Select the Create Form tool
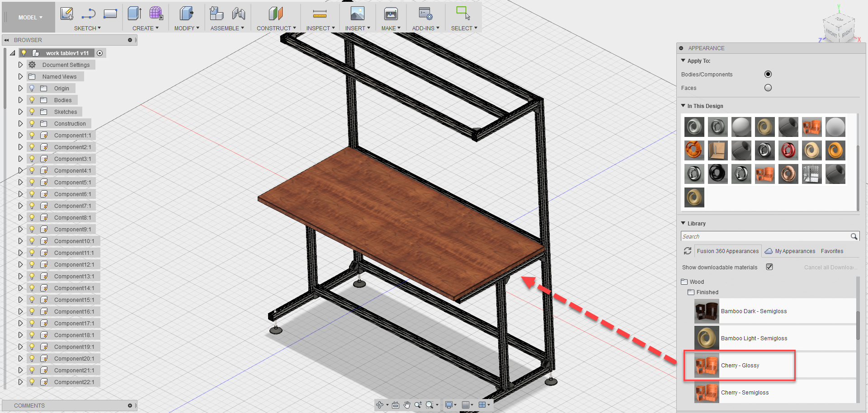The width and height of the screenshot is (868, 413). pyautogui.click(x=156, y=14)
